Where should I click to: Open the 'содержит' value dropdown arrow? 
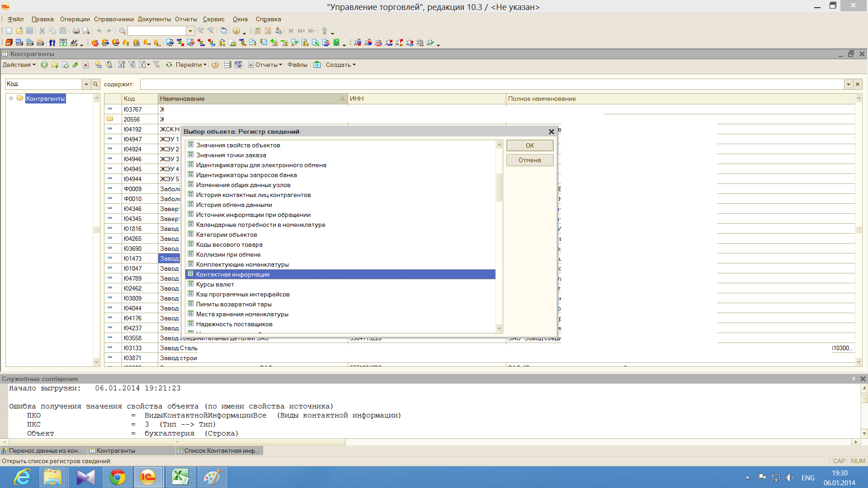(848, 84)
